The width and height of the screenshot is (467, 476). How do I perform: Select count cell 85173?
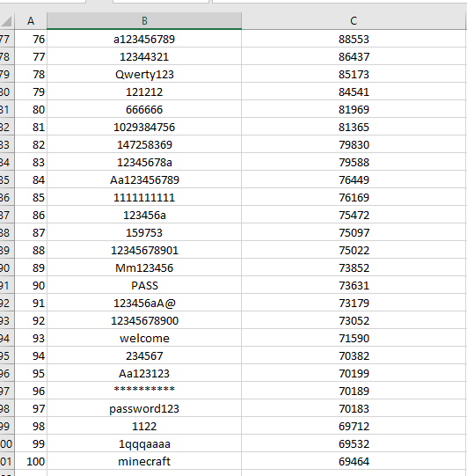pyautogui.click(x=354, y=74)
